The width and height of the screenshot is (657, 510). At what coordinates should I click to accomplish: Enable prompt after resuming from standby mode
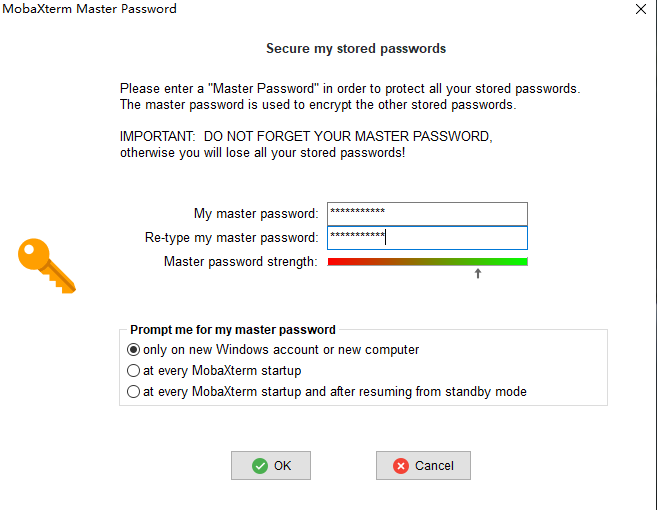point(134,392)
